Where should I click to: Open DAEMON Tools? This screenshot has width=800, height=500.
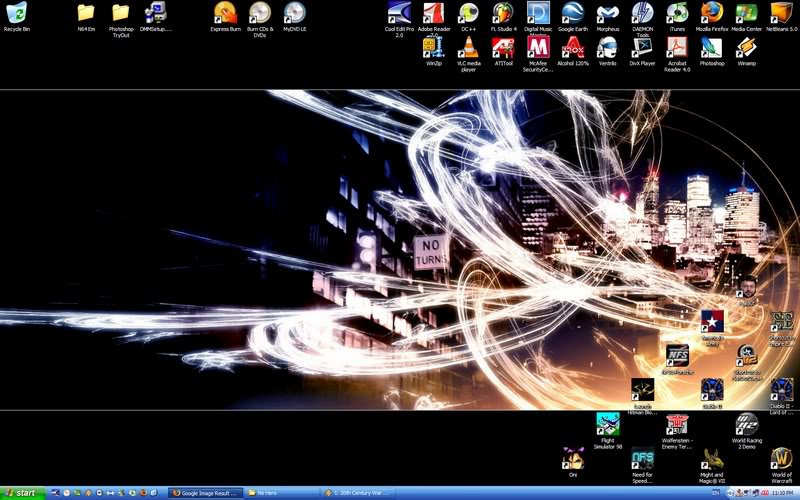click(642, 19)
